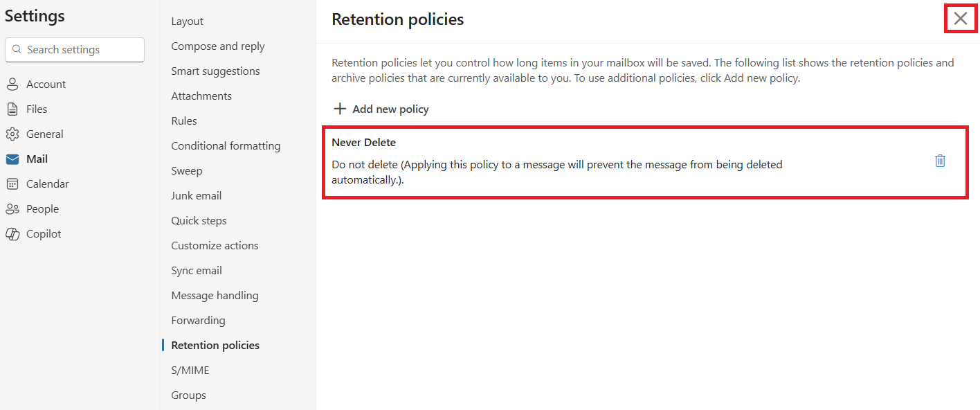Select Forwarding in the mail menu
Screen dimensions: 980x410
coord(198,321)
